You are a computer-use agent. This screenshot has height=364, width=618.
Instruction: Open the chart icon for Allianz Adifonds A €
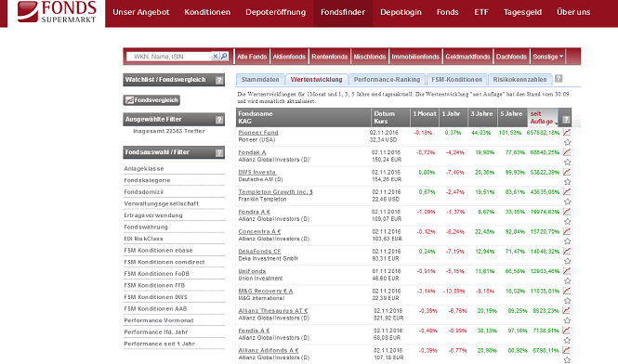(x=567, y=350)
